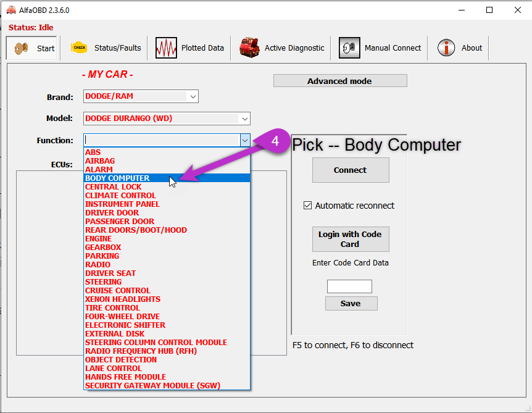Pick ELECTRONIC SHIFTER entry
The image size is (532, 413).
pyautogui.click(x=167, y=325)
